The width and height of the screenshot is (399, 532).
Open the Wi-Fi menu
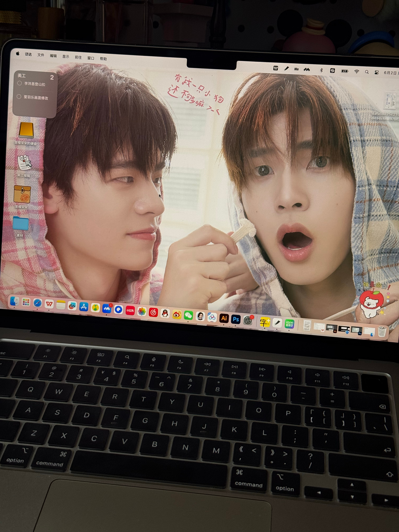357,71
